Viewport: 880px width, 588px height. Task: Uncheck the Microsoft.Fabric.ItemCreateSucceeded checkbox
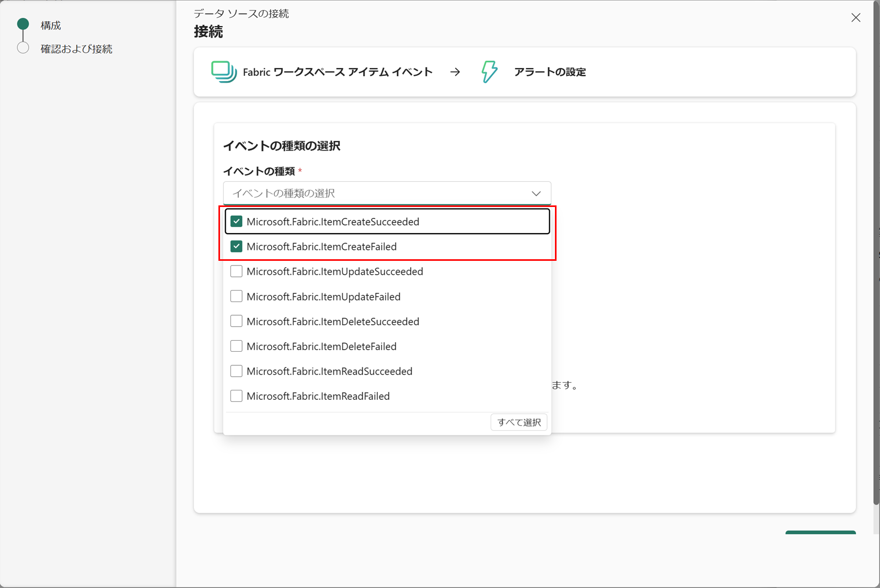(x=236, y=222)
